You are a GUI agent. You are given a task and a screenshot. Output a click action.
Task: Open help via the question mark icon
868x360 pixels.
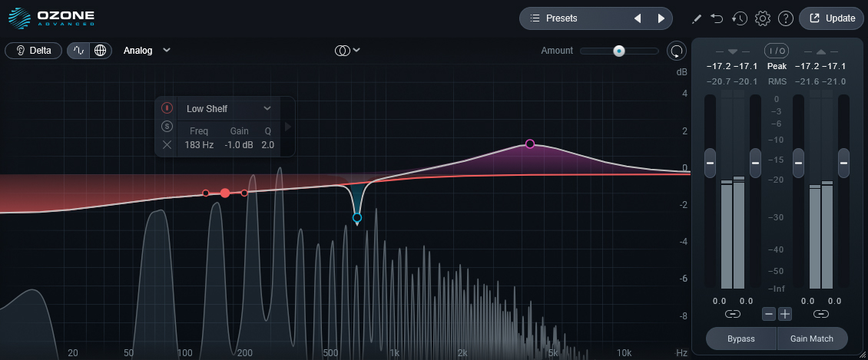click(x=785, y=18)
